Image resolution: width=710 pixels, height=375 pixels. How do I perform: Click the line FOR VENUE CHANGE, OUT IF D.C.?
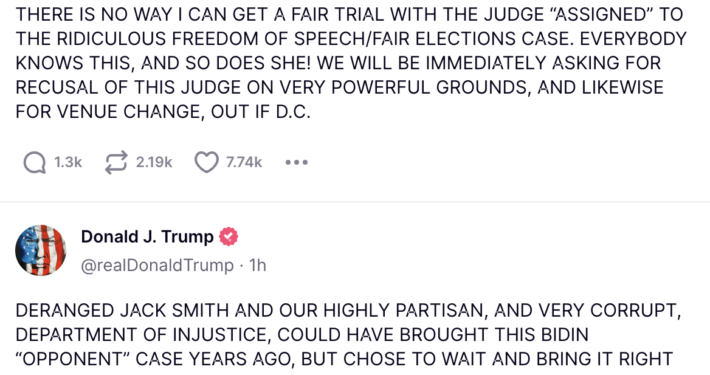[x=163, y=112]
